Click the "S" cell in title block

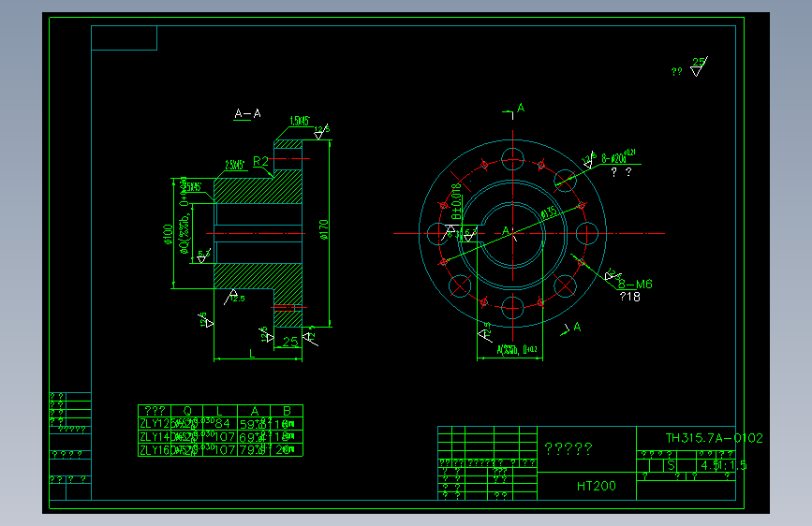(672, 465)
